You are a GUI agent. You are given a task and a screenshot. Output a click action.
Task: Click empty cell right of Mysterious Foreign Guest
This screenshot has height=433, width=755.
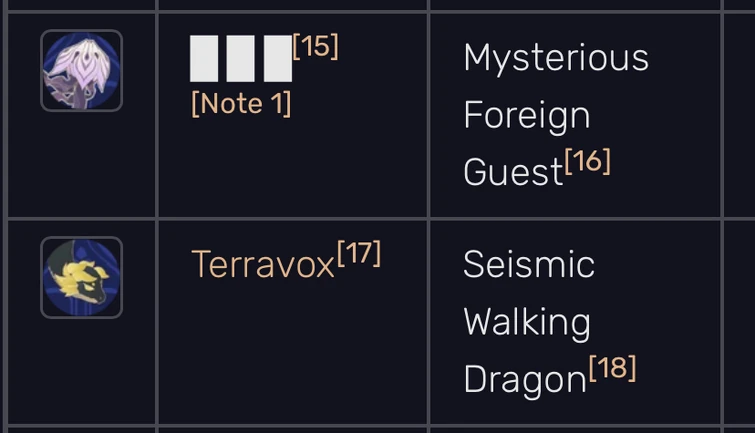click(738, 115)
